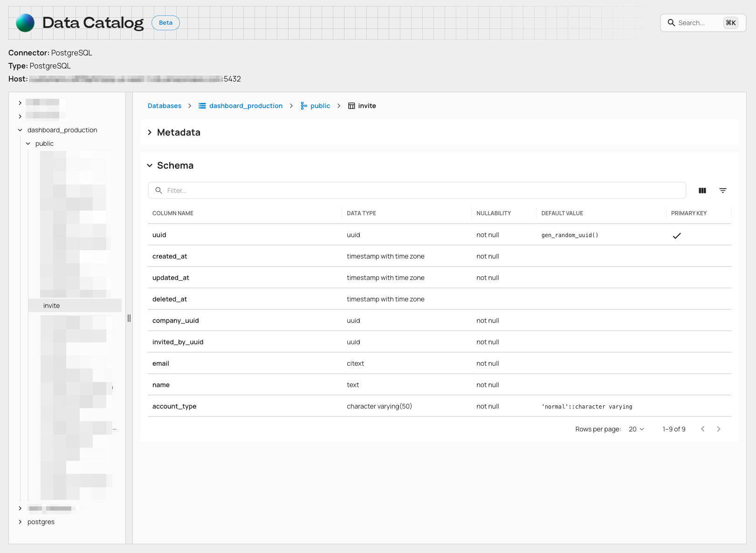Open the filter list icon
Screen dimensions: 756x553
pyautogui.click(x=723, y=191)
